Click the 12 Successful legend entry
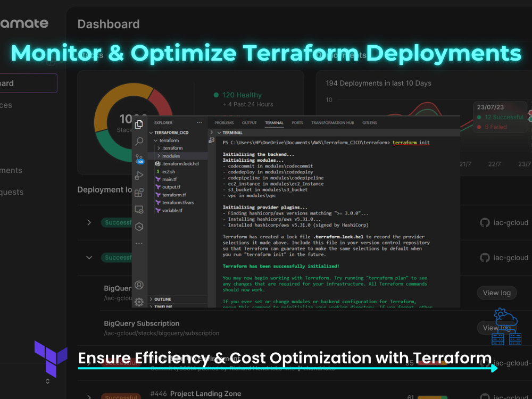532x399 pixels. click(504, 117)
